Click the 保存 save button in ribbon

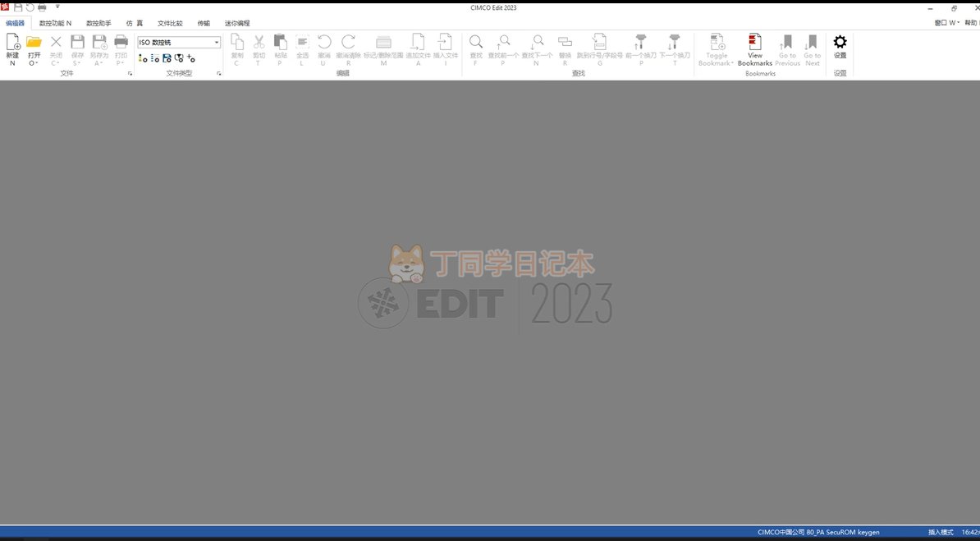click(77, 49)
